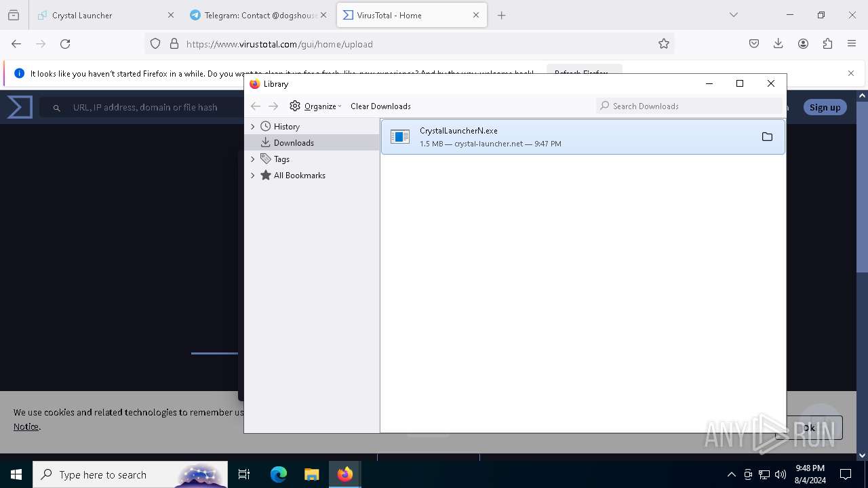Open a new browser tab

[x=502, y=15]
